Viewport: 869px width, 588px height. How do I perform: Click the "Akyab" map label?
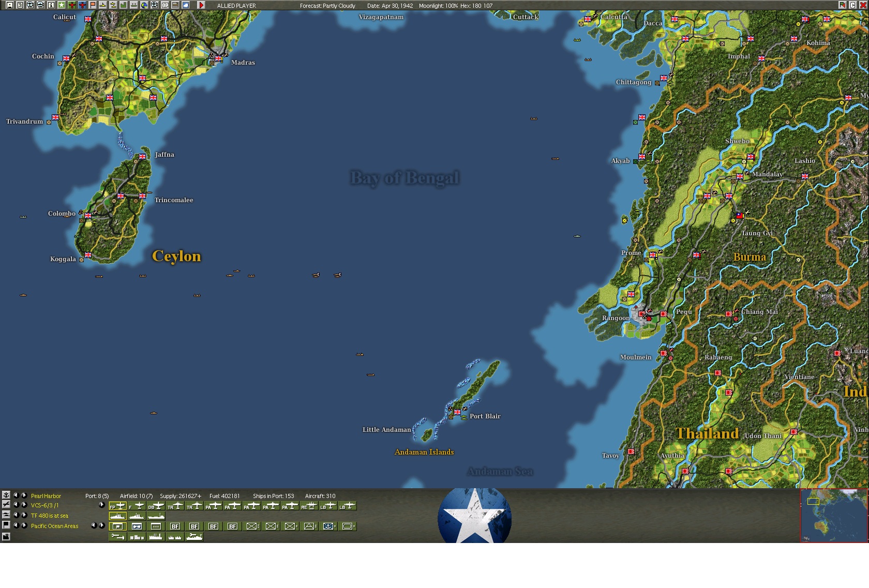(621, 161)
